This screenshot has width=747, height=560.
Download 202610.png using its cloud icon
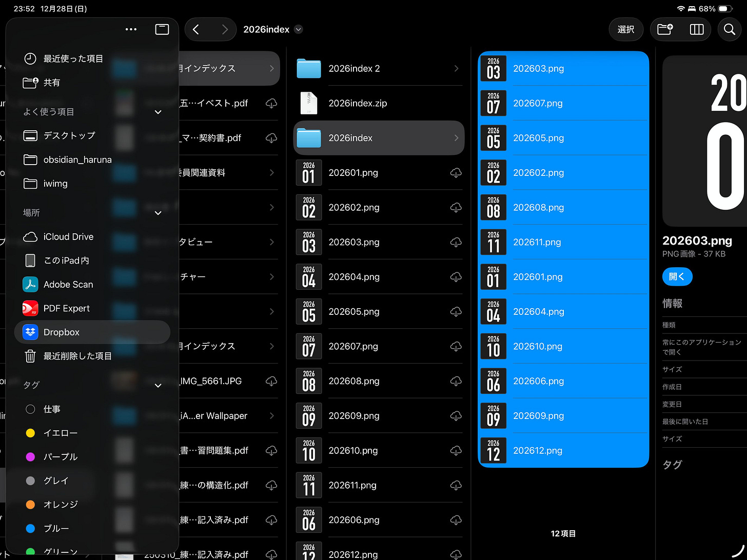[x=456, y=451]
